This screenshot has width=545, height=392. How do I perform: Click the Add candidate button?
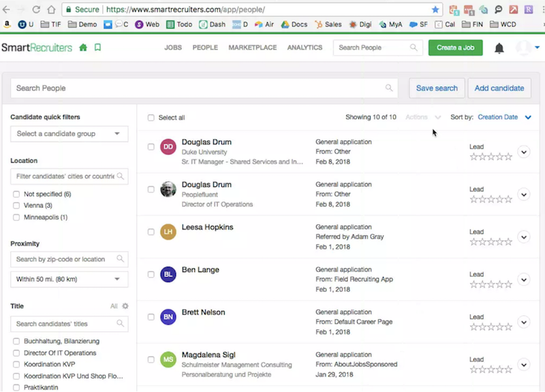(x=499, y=88)
